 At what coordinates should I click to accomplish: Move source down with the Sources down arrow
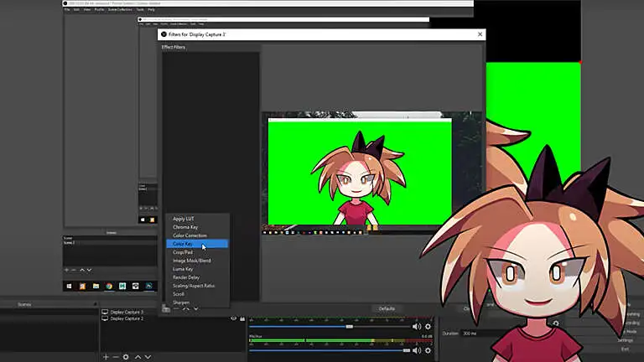click(x=148, y=357)
